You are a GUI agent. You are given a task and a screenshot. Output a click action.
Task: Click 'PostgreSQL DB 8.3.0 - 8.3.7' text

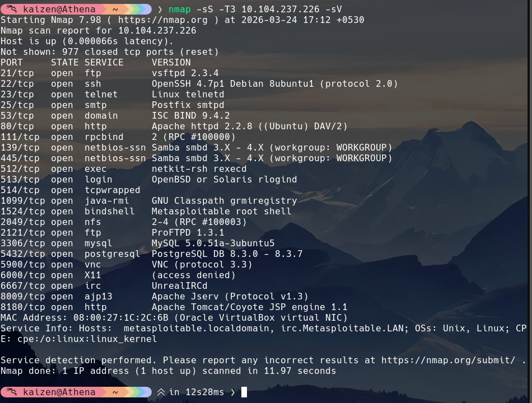pos(227,254)
